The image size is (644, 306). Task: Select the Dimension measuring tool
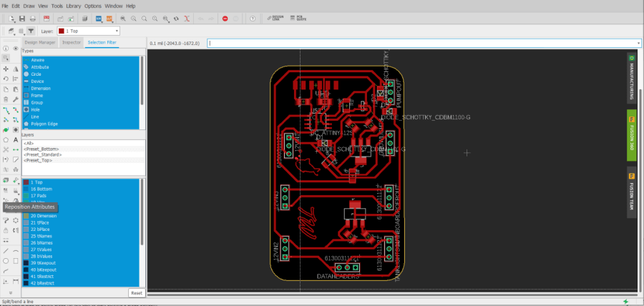click(x=16, y=281)
